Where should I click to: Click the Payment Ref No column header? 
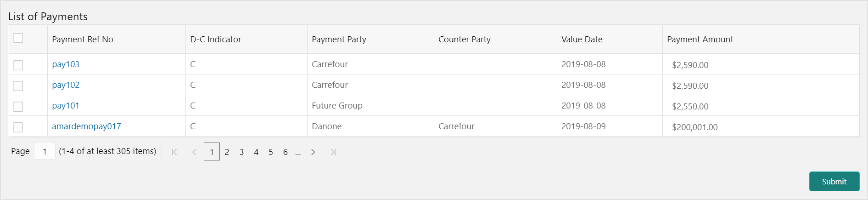click(83, 40)
